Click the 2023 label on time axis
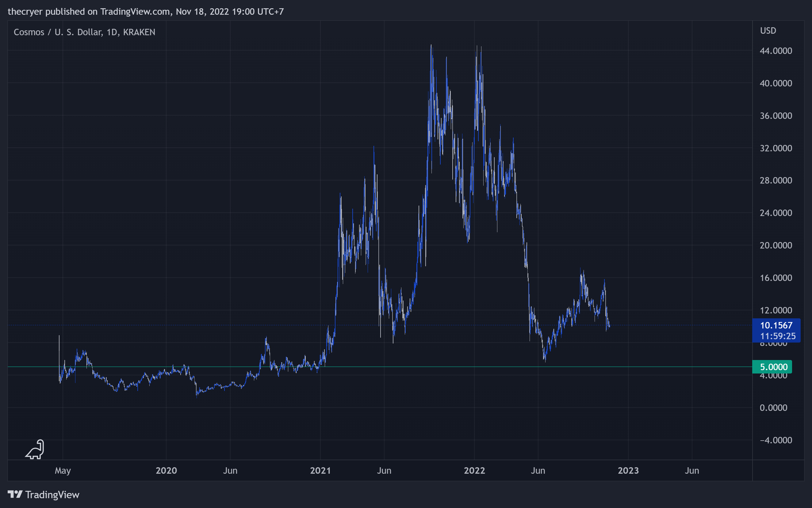The height and width of the screenshot is (508, 812). pos(628,470)
